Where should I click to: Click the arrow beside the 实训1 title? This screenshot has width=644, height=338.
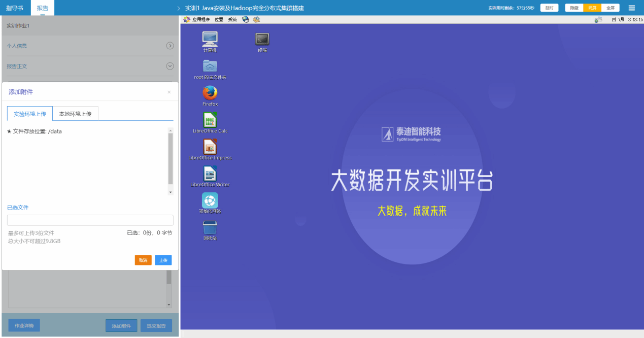tap(179, 8)
